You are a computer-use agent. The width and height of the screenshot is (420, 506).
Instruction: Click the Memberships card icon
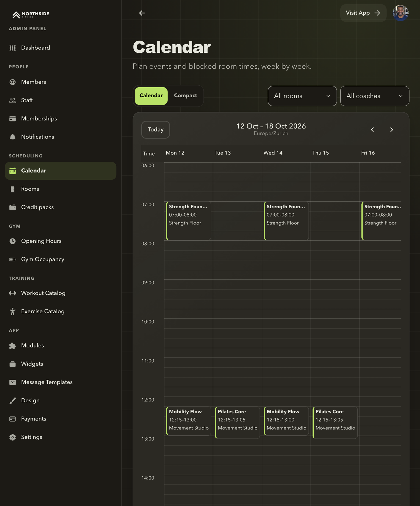(13, 119)
